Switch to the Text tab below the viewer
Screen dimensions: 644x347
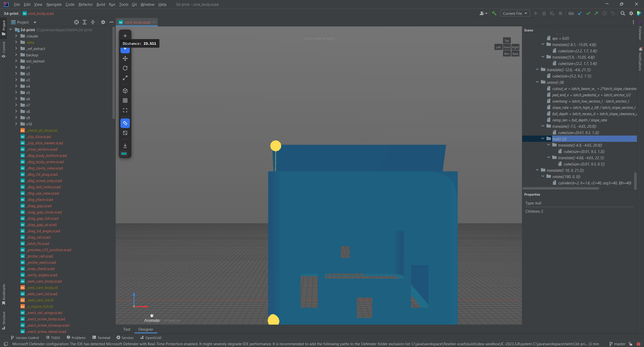[127, 329]
